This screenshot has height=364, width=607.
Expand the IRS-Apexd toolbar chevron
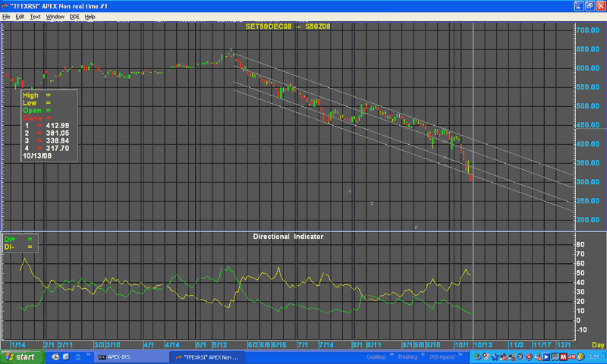[x=461, y=354]
